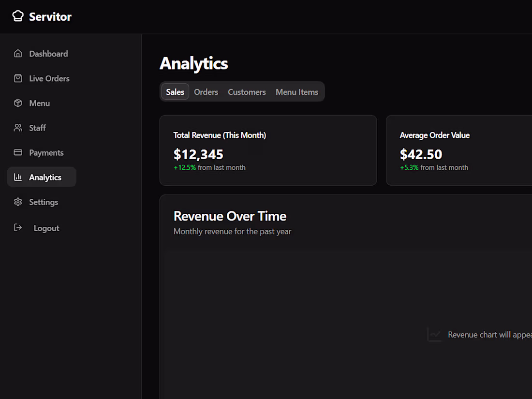Click the +5.3% growth indicator
The width and height of the screenshot is (532, 399).
click(x=409, y=167)
